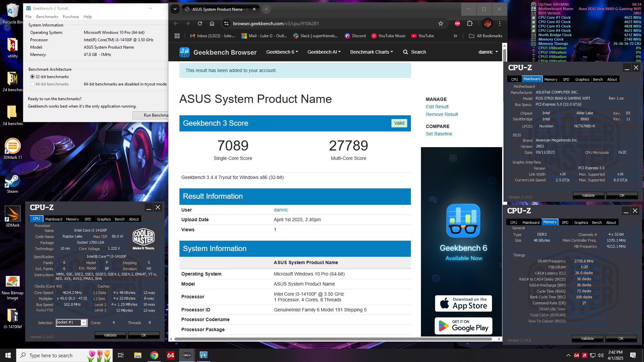Open Chrome tab search chevron
This screenshot has width=644, height=362.
[175, 9]
